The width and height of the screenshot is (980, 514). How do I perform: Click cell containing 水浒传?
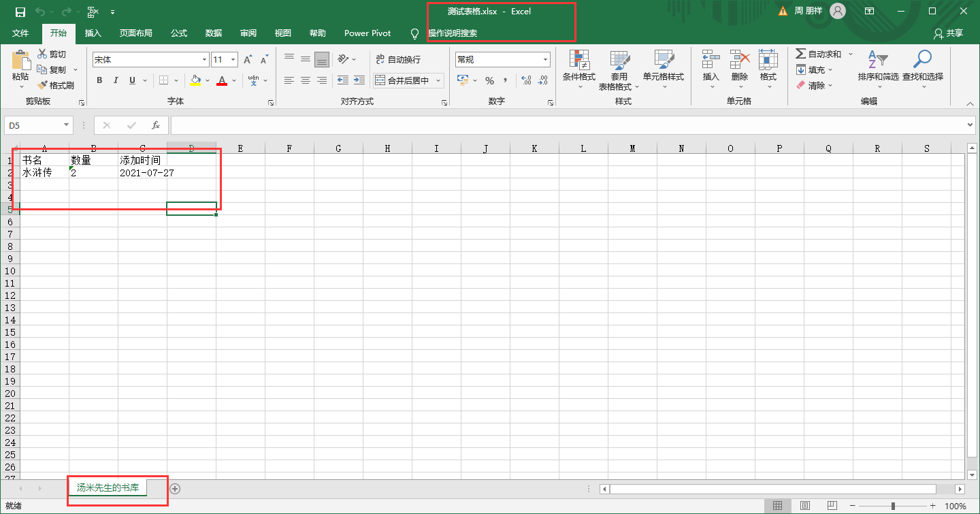coord(45,173)
